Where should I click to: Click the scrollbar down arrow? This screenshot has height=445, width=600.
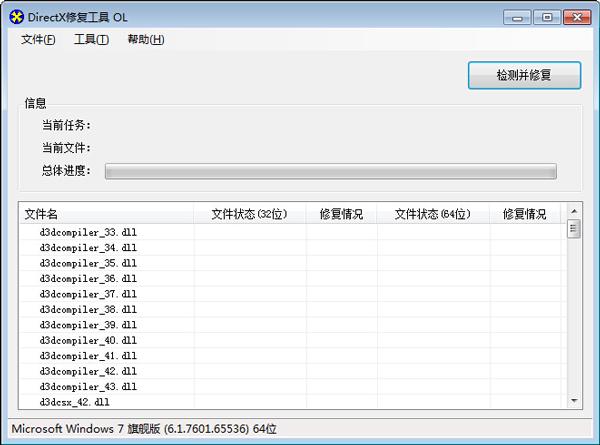(x=574, y=401)
